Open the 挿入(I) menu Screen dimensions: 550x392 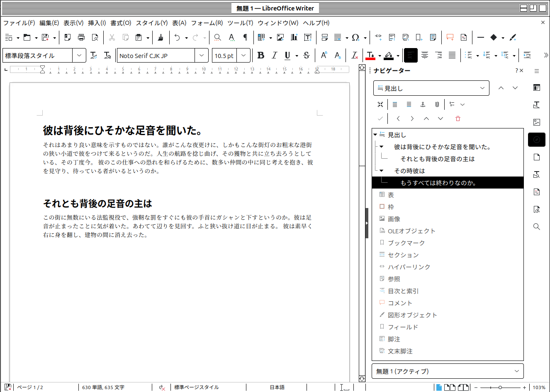(97, 23)
